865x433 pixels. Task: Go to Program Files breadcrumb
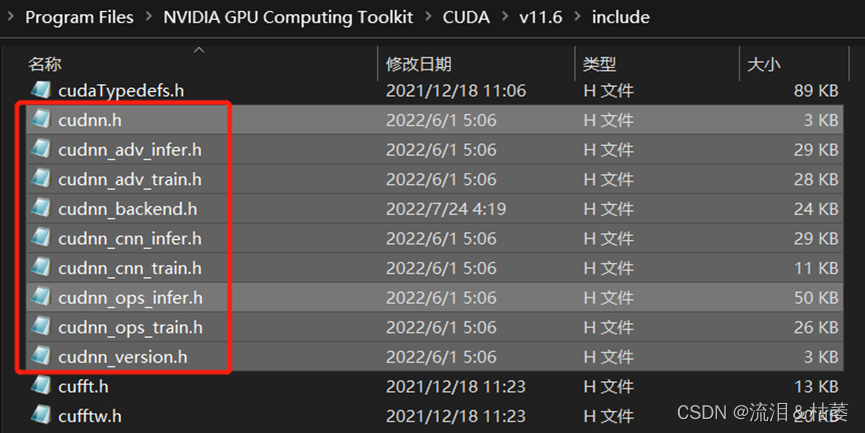79,17
